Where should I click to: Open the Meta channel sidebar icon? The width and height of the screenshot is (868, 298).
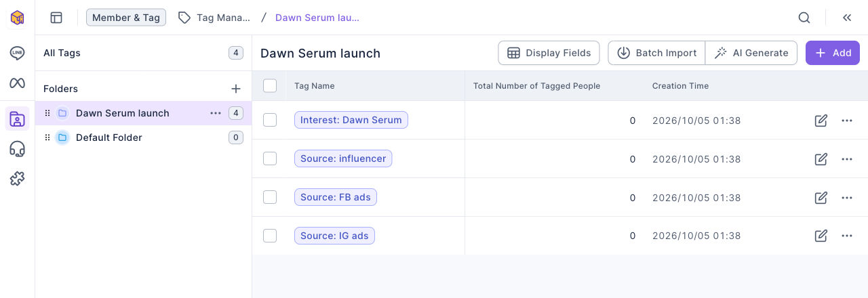click(x=17, y=83)
